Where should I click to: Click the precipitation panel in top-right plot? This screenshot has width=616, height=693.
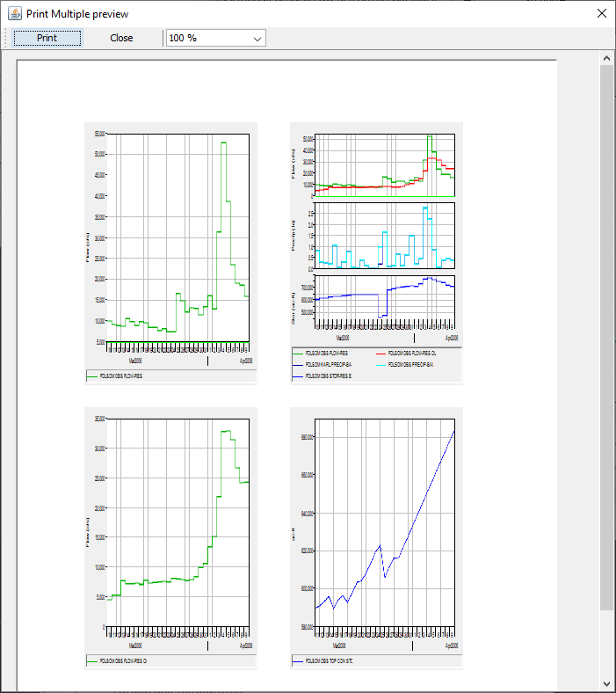click(x=385, y=237)
